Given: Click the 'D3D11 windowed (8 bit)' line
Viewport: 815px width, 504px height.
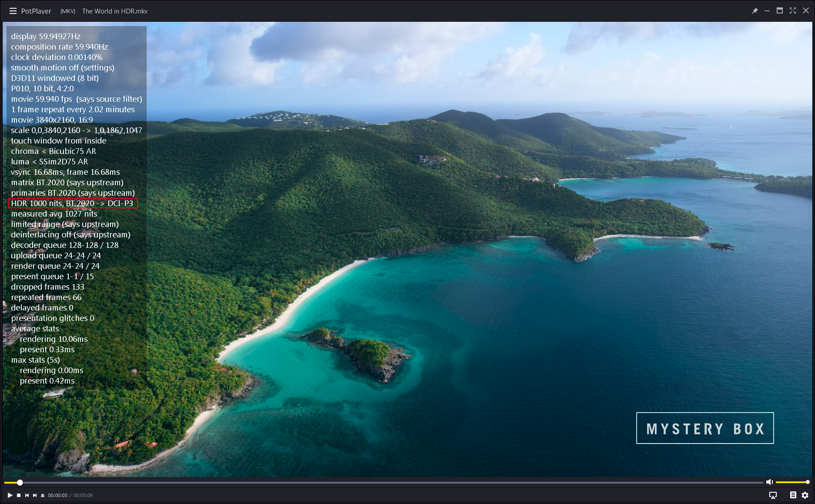Looking at the screenshot, I should click(x=55, y=78).
